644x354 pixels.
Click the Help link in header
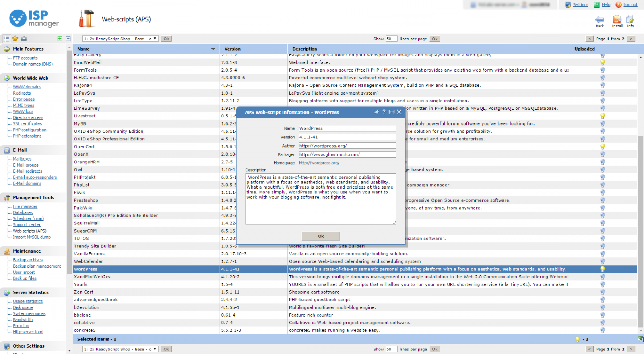point(606,5)
